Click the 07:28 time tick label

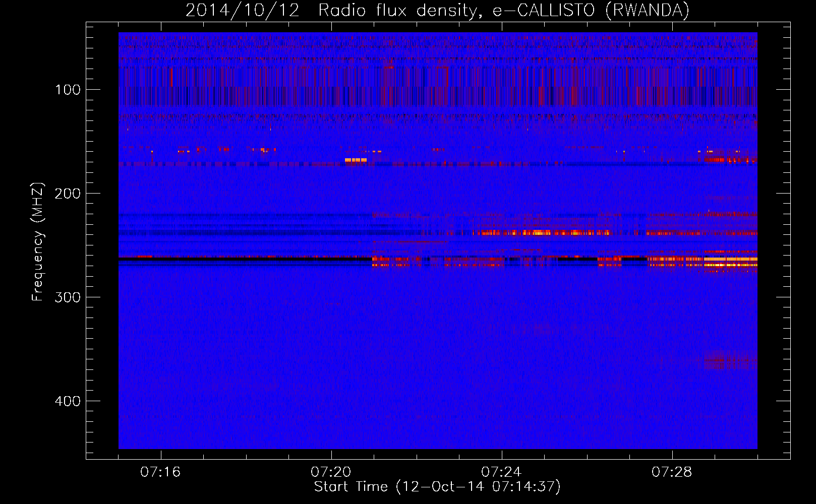click(672, 472)
